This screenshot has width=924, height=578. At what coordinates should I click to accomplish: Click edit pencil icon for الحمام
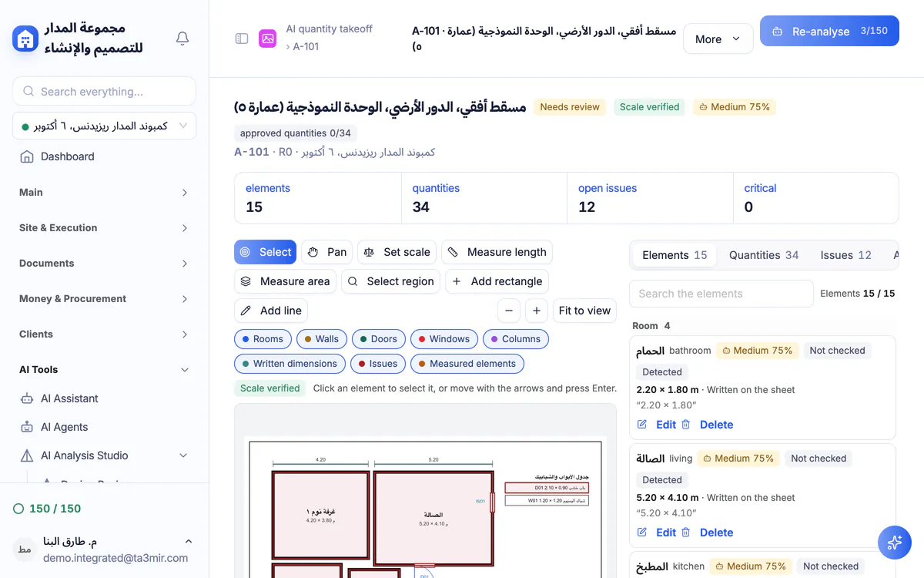(642, 425)
